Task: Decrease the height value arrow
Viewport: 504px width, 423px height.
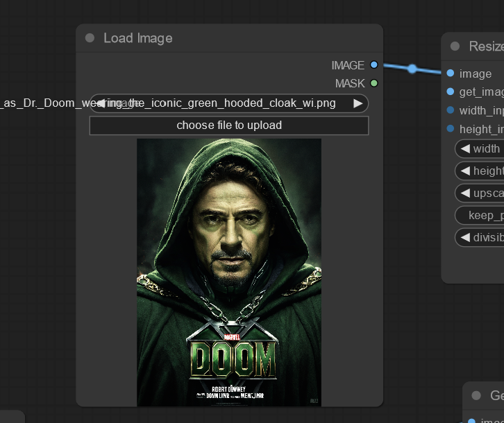Action: point(465,171)
